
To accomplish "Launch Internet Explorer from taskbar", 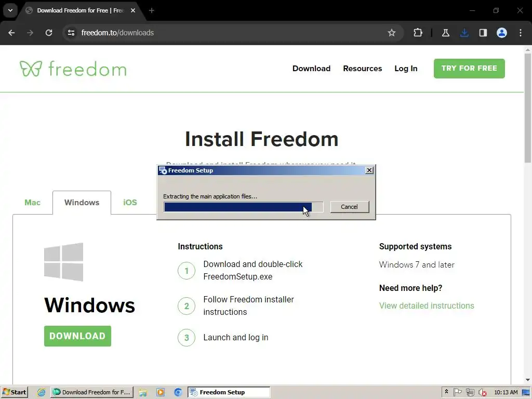I will click(41, 392).
